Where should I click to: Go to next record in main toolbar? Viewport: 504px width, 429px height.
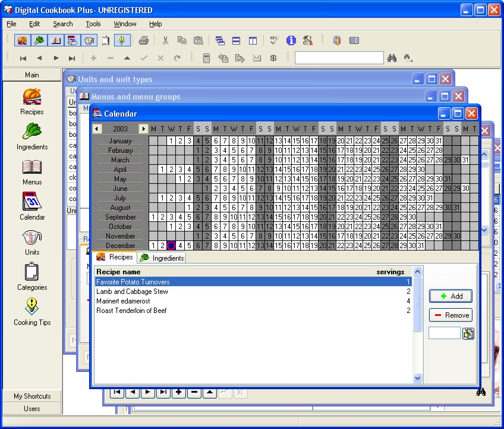tap(56, 58)
